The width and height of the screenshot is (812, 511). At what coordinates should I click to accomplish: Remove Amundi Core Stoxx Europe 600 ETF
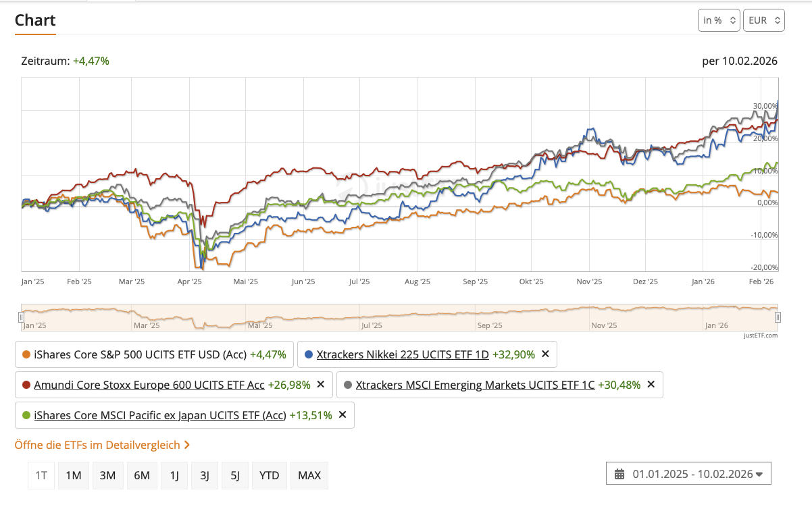pos(321,384)
